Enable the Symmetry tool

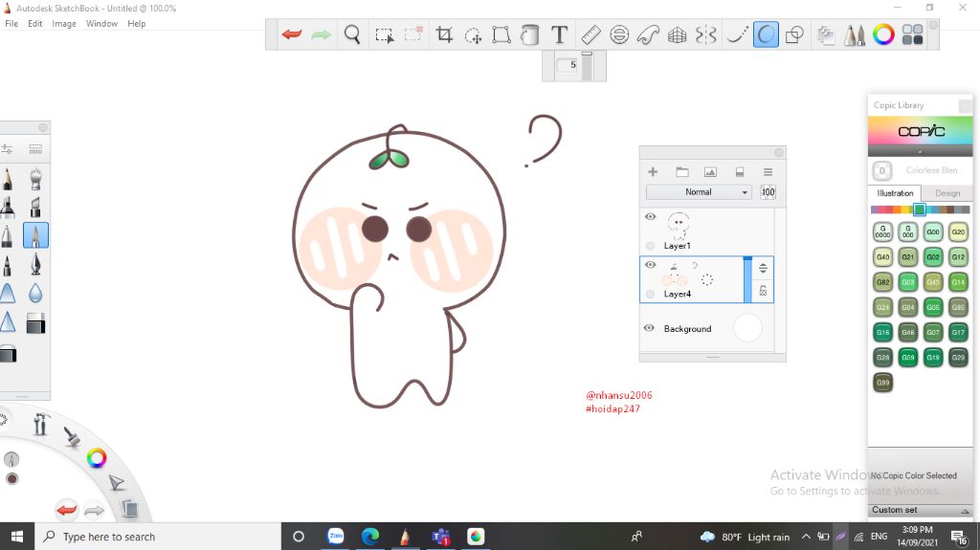point(706,35)
